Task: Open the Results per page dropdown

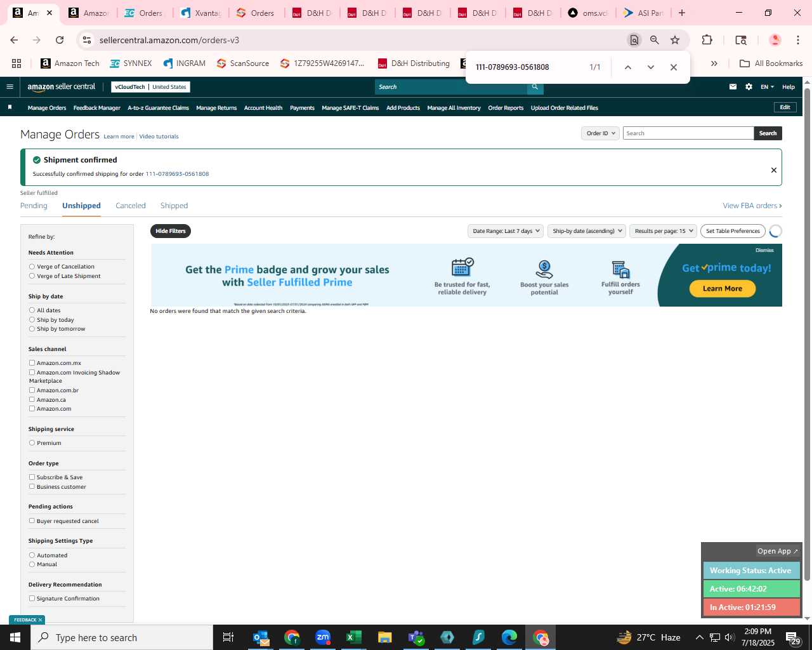Action: point(663,231)
